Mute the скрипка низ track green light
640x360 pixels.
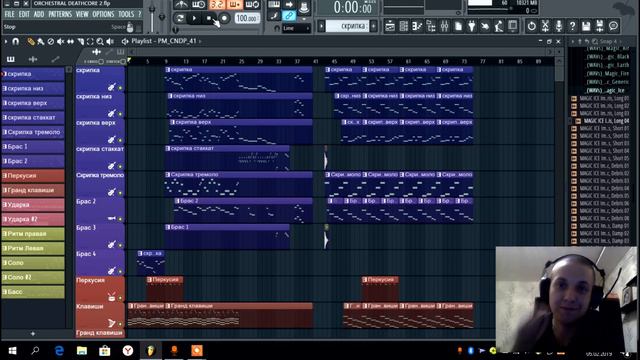120,114
